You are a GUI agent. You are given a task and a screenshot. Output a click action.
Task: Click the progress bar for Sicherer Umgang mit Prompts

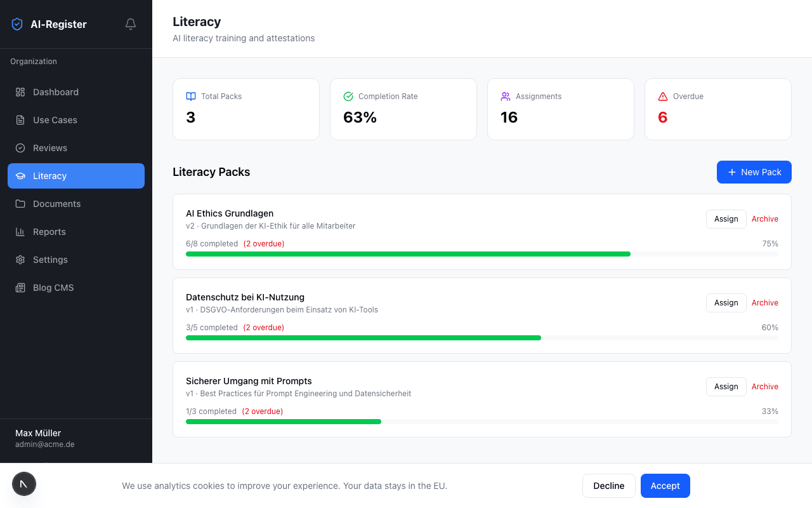(481, 421)
